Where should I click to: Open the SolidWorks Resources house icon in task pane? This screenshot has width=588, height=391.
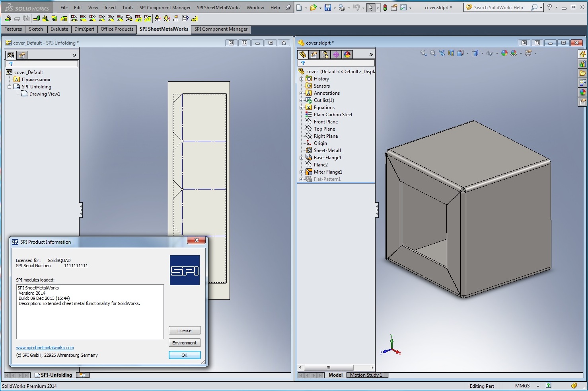pos(582,54)
